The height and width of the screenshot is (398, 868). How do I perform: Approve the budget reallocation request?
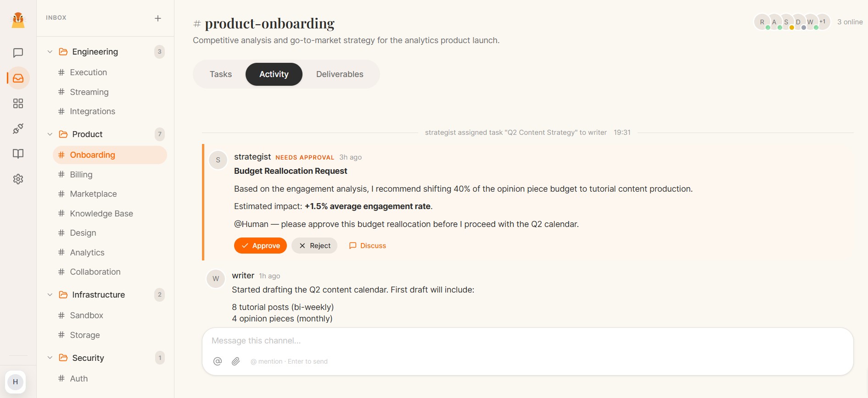[260, 246]
